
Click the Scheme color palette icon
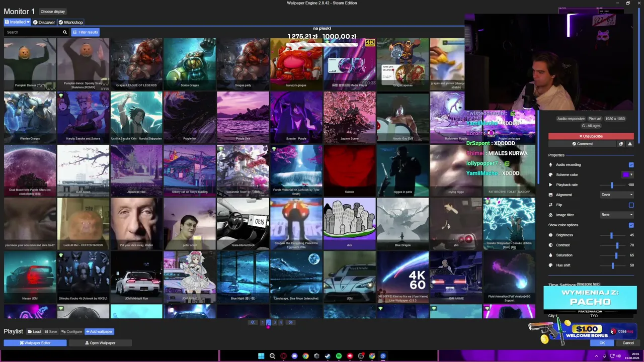550,175
